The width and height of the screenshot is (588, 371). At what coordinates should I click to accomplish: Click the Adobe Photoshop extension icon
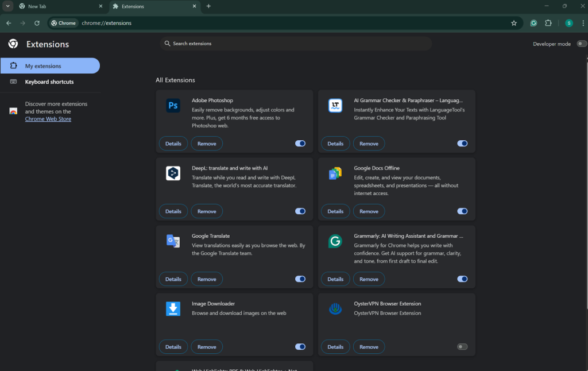click(173, 106)
